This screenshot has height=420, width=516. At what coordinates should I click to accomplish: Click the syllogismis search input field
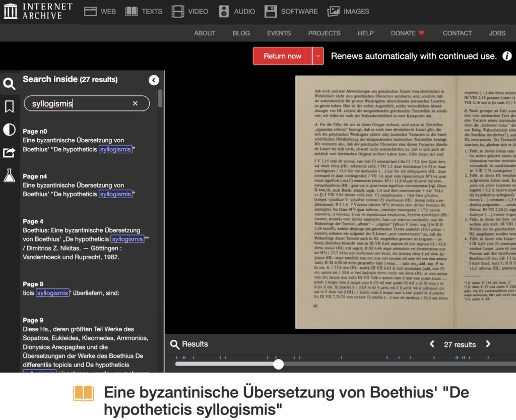81,103
